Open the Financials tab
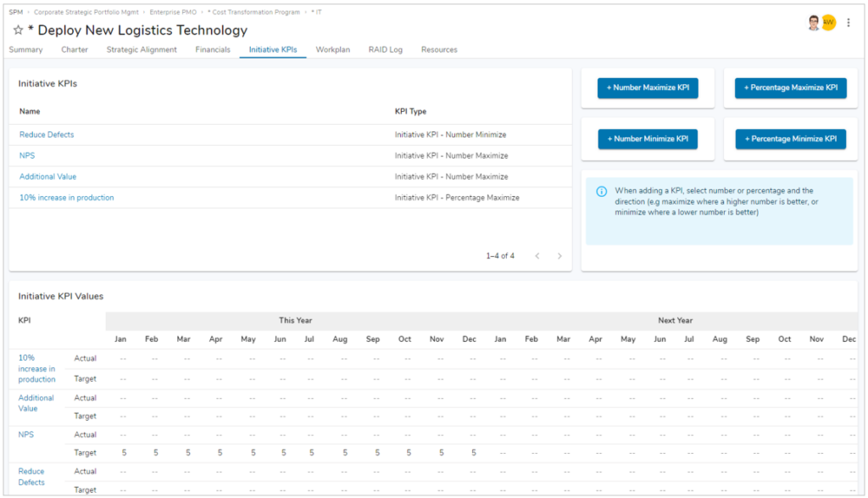 coord(213,49)
